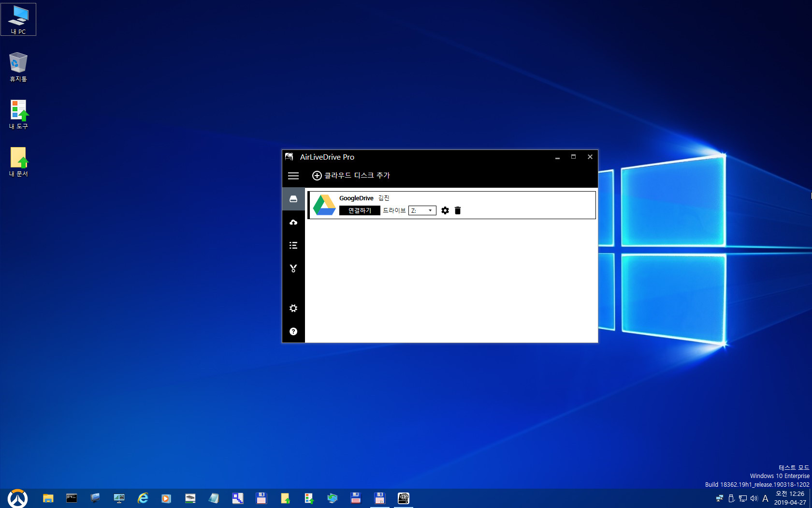Select the 내 문서 desktop shortcut
Screen dimensions: 812x508
point(18,162)
